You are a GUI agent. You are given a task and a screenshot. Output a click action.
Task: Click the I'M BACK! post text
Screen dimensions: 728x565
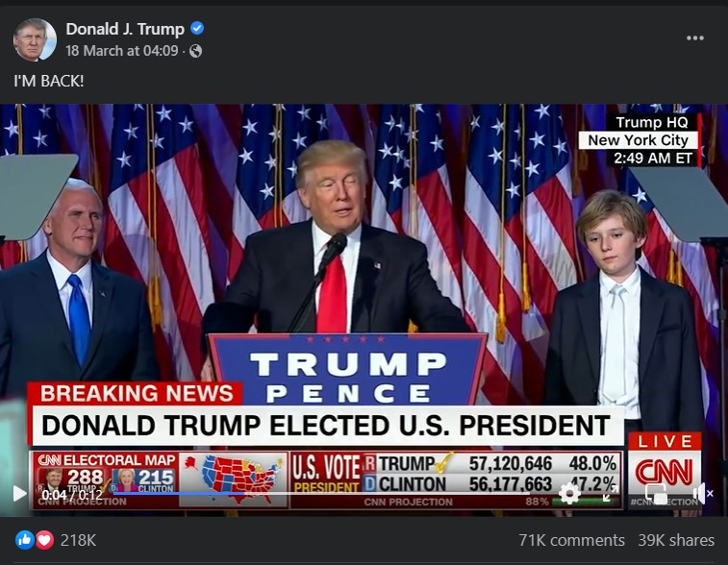(49, 81)
